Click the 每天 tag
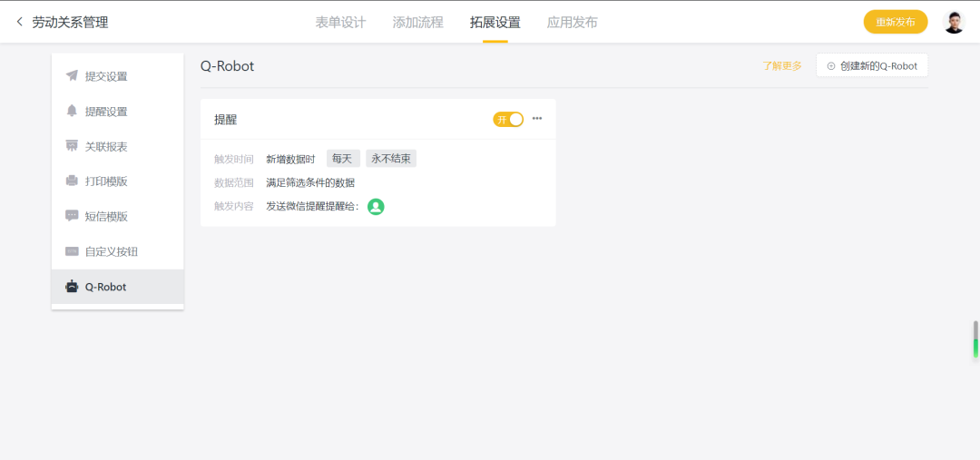Screen dimensions: 980x460 (x=342, y=159)
